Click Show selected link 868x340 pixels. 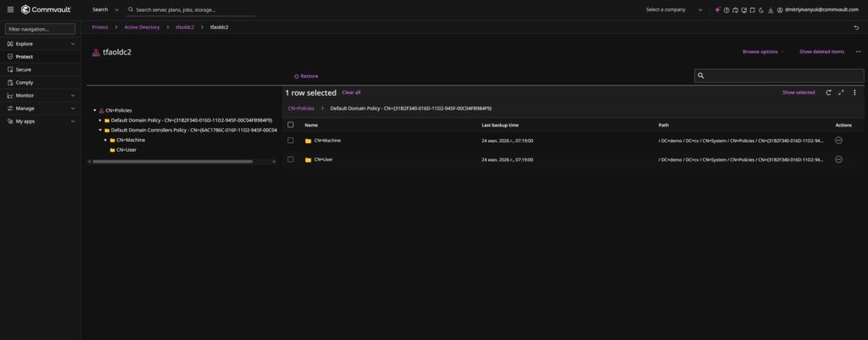coord(798,92)
